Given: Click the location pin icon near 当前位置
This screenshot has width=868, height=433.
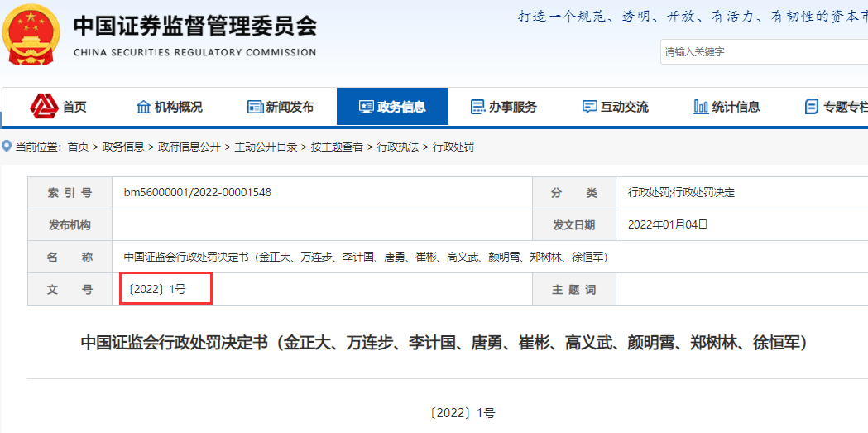Looking at the screenshot, I should point(7,147).
